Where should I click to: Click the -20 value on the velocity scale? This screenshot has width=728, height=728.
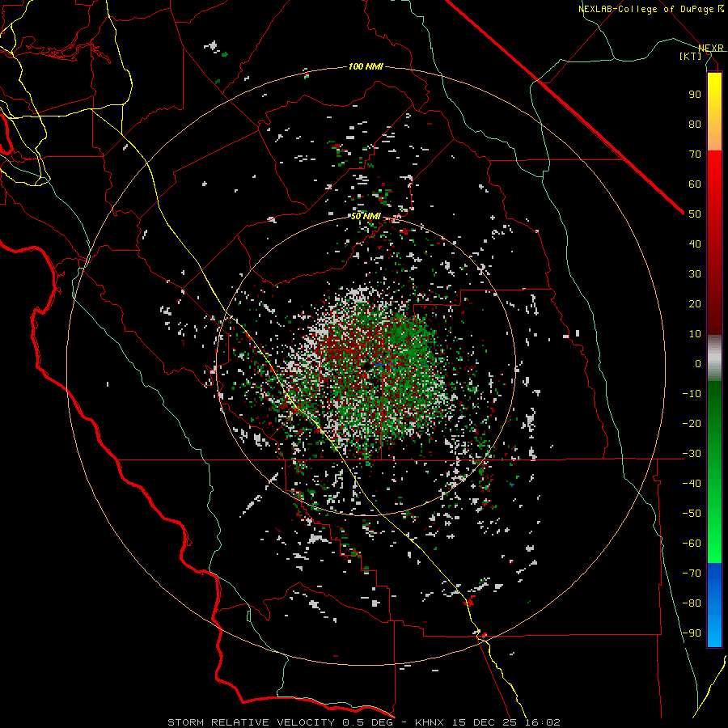tap(692, 423)
